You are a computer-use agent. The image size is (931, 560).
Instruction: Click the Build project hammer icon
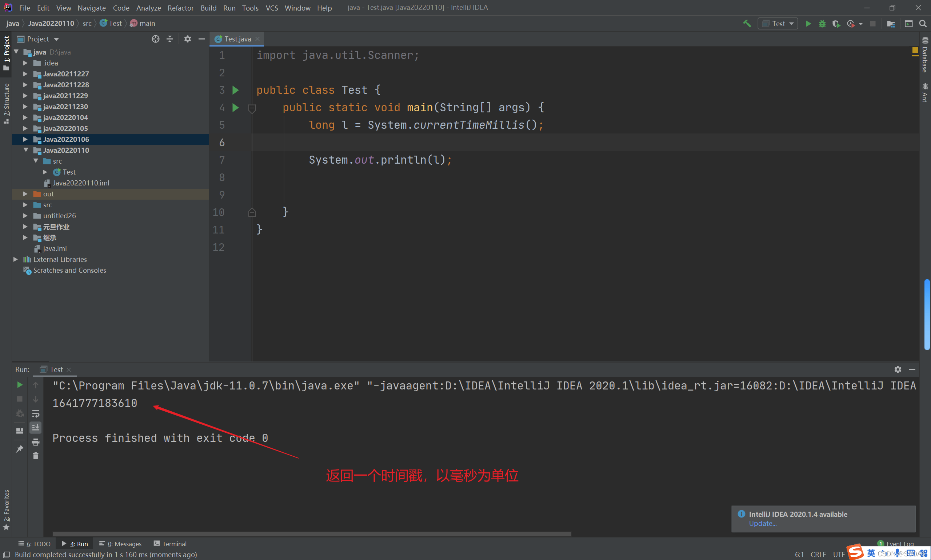(x=747, y=23)
